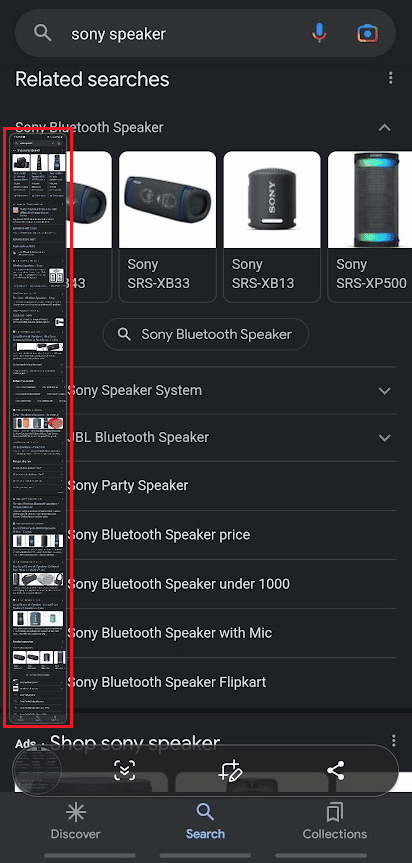Tap the search magnifier icon in search bar
The width and height of the screenshot is (412, 863).
click(x=42, y=34)
